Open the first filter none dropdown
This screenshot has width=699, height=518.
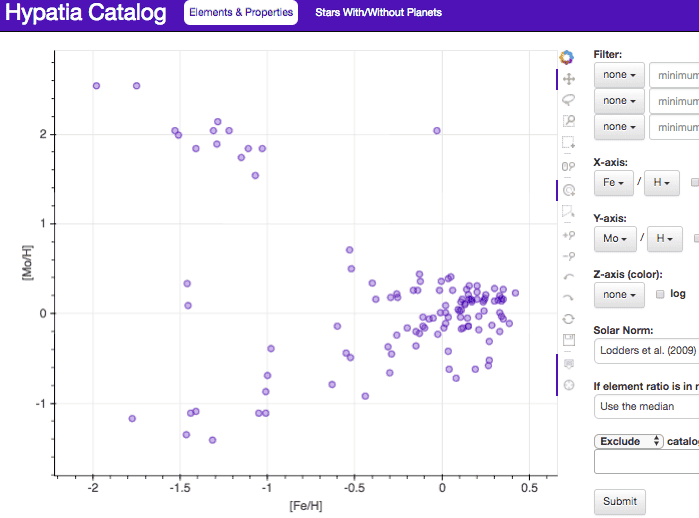(619, 75)
